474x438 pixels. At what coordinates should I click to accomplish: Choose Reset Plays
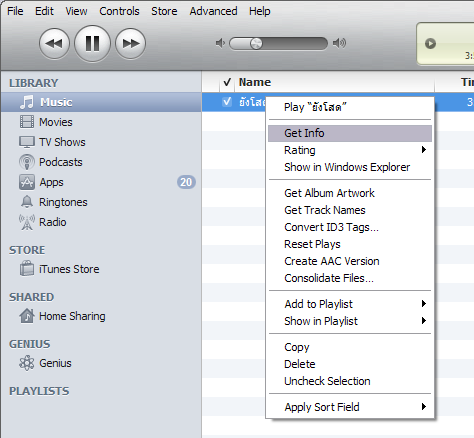coord(350,244)
